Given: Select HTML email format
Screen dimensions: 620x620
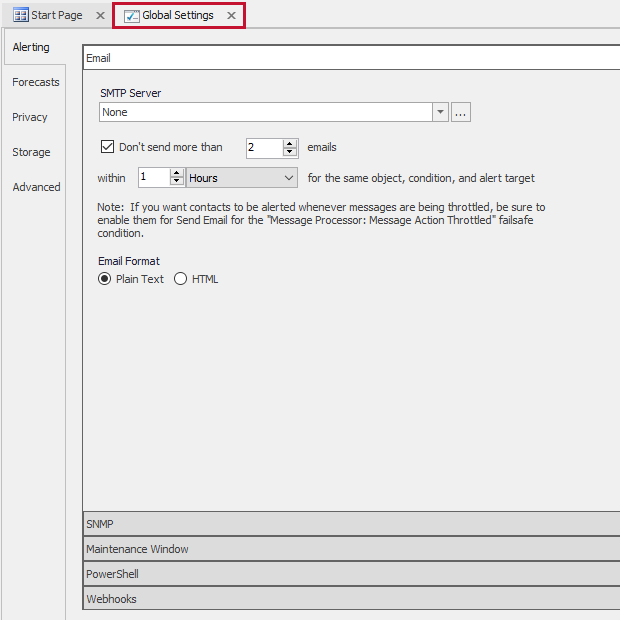Looking at the screenshot, I should pyautogui.click(x=180, y=279).
